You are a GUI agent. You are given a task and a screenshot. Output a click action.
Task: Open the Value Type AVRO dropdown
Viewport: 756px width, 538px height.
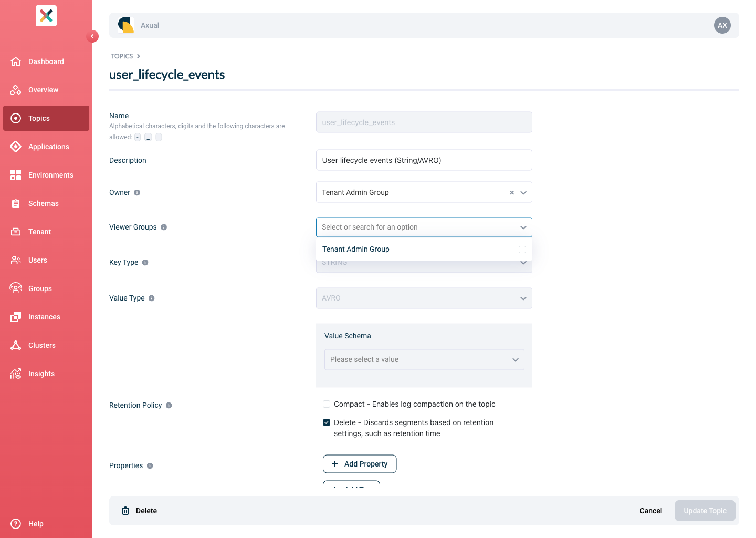point(424,298)
